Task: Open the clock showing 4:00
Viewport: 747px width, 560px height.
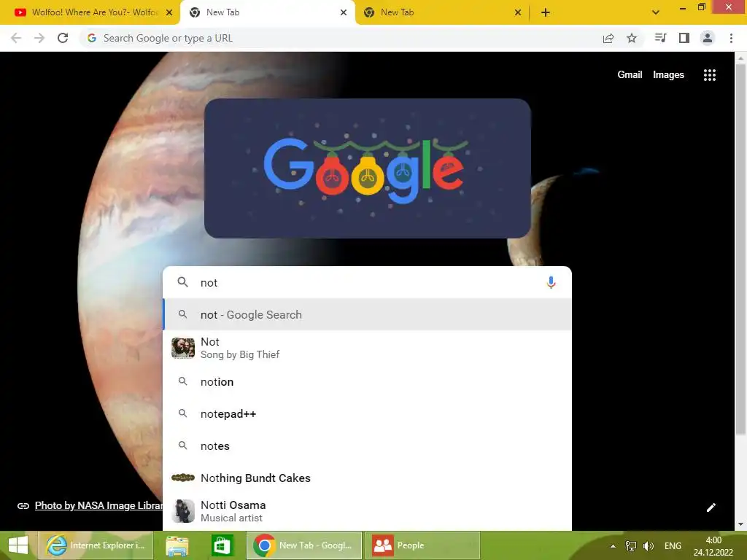Action: pyautogui.click(x=713, y=545)
